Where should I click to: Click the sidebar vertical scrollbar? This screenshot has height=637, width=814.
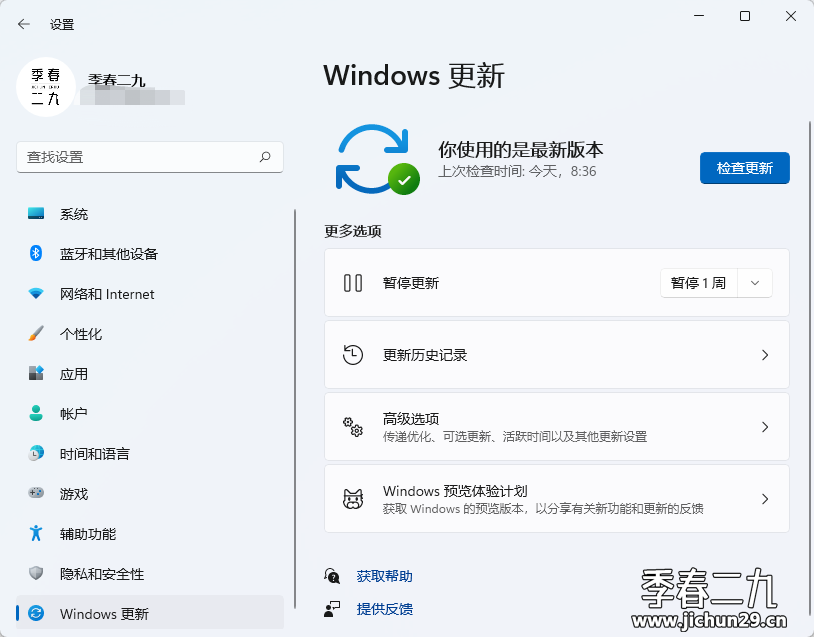pos(295,409)
